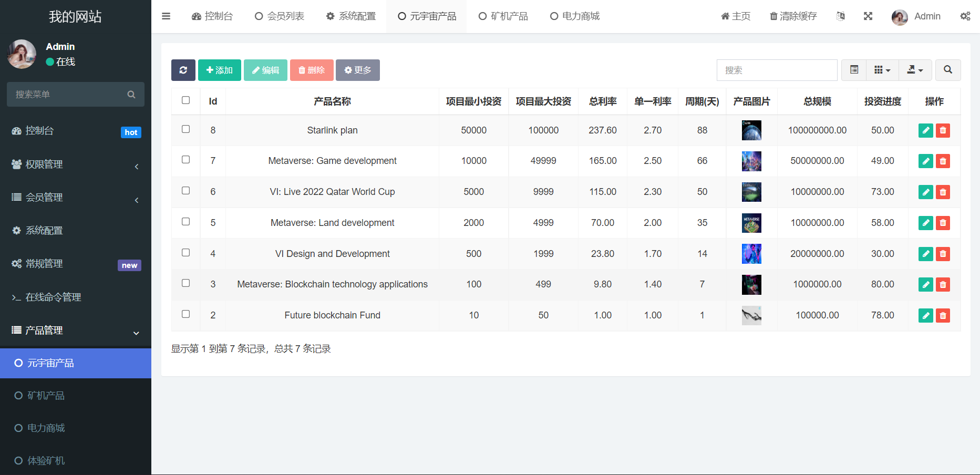This screenshot has width=980, height=475.
Task: Select checkbox for VI: Live 2022 Qatar World Cup
Action: point(185,190)
